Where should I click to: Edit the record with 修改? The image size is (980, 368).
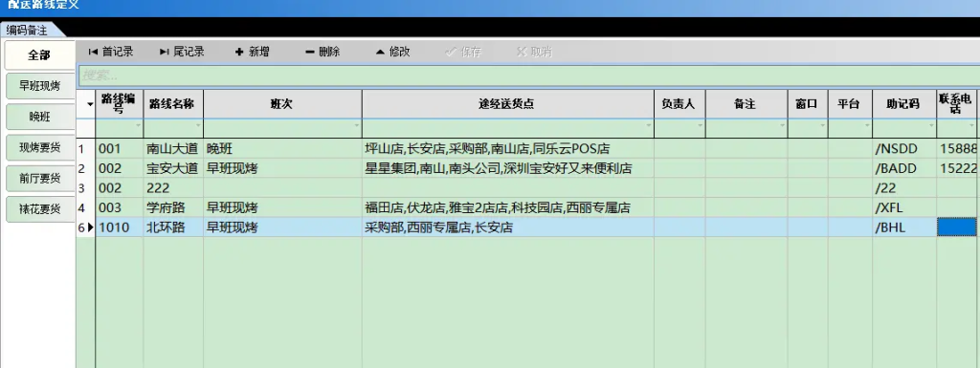tap(392, 52)
